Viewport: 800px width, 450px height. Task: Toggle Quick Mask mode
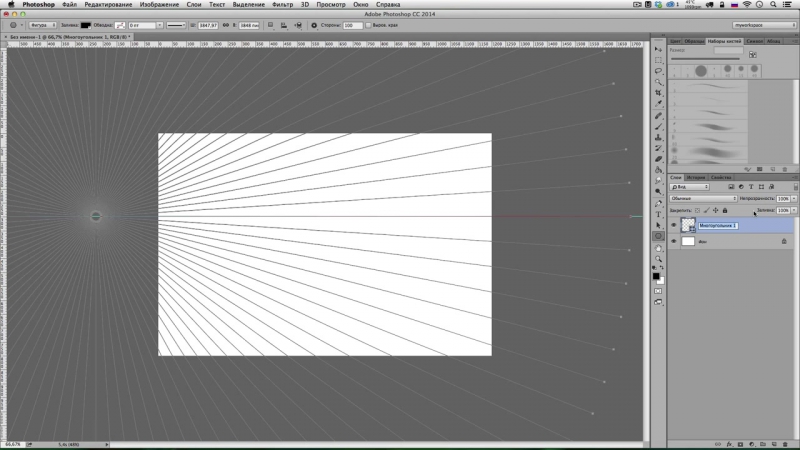[658, 291]
